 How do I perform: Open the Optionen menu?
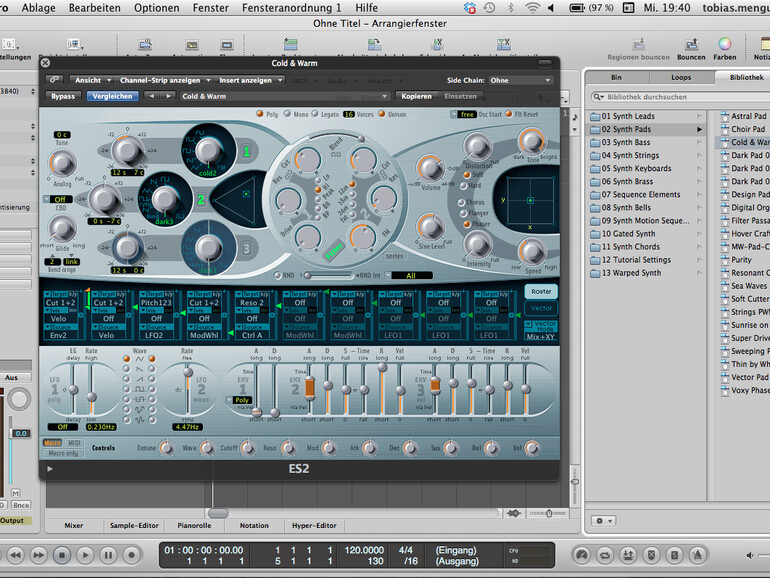(156, 7)
